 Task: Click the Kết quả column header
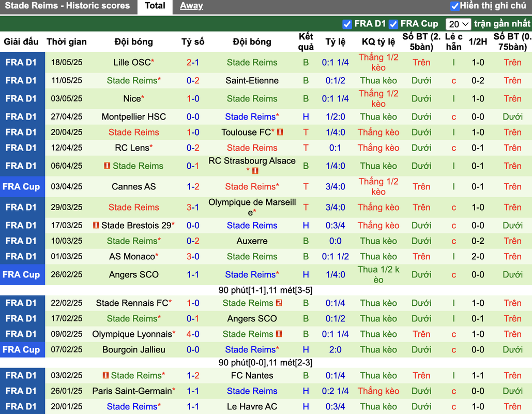(306, 42)
